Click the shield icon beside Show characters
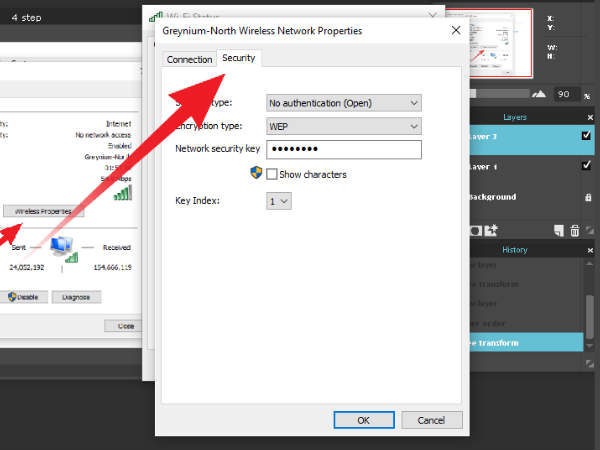The image size is (600, 450). [257, 174]
